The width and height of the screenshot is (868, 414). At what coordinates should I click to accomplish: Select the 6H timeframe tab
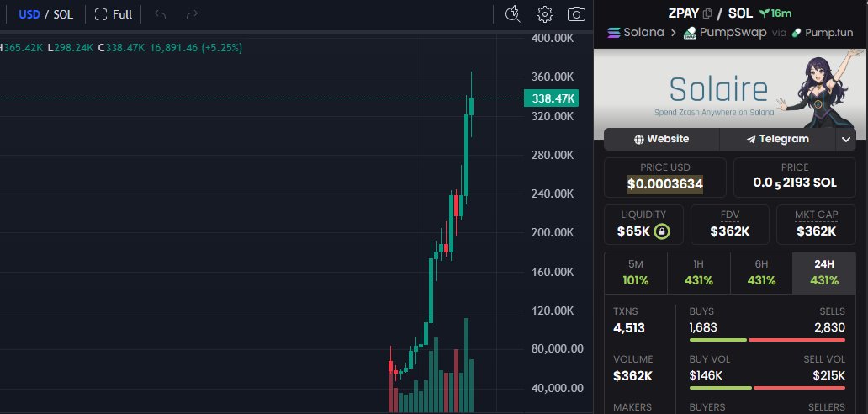(x=761, y=273)
